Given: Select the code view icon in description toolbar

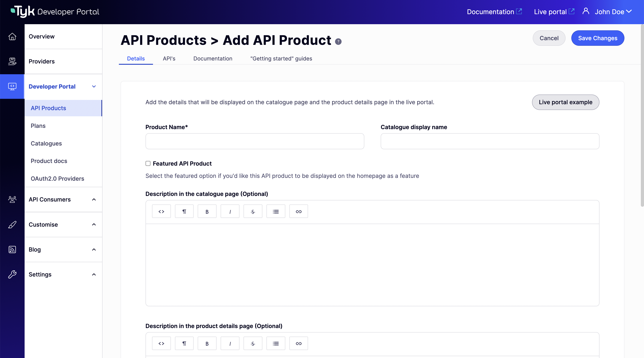Looking at the screenshot, I should 161,211.
